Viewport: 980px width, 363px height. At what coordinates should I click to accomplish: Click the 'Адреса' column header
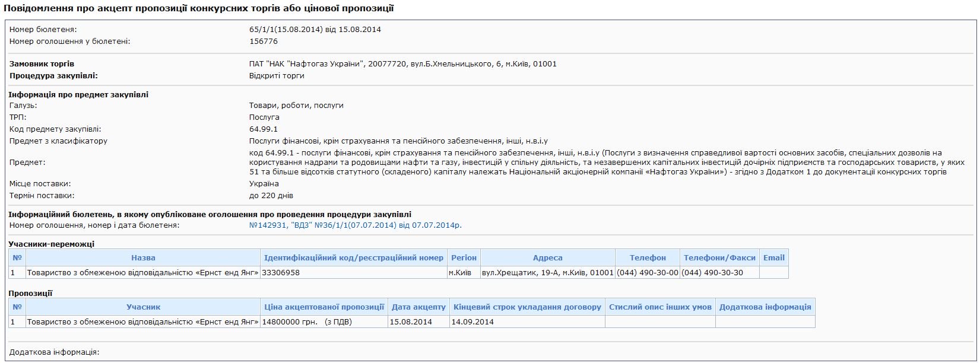547,257
